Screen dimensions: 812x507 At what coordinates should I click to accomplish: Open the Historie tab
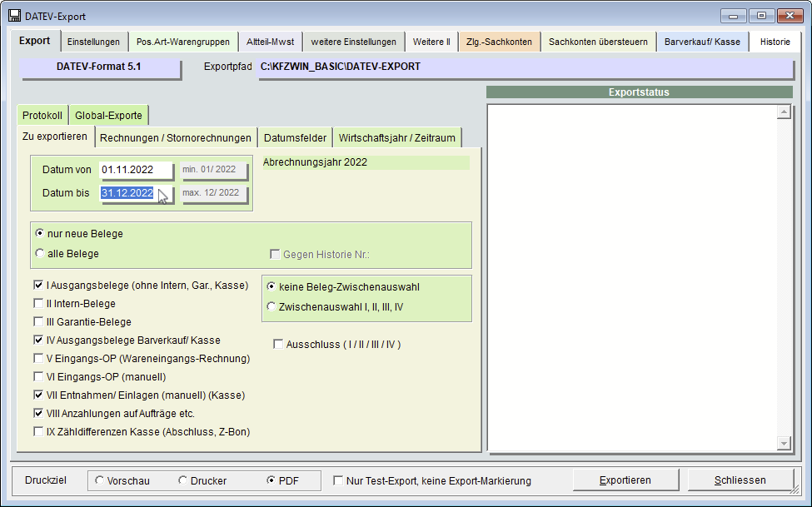[775, 42]
